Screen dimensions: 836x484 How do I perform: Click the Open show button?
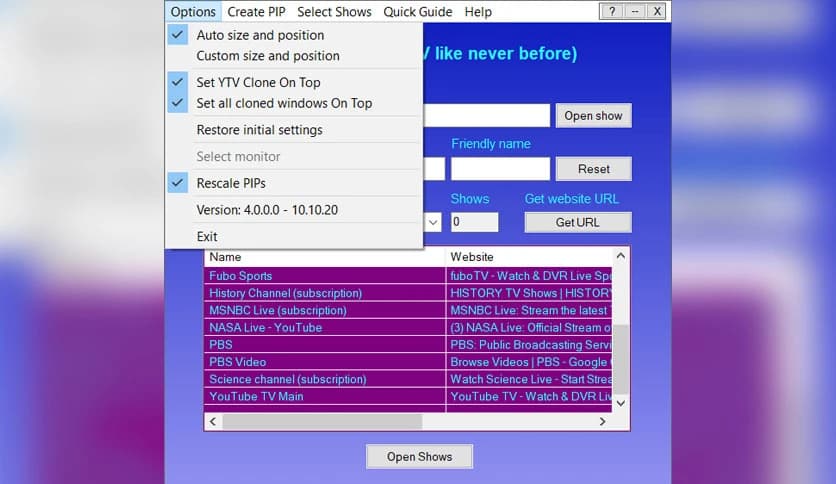(x=593, y=116)
